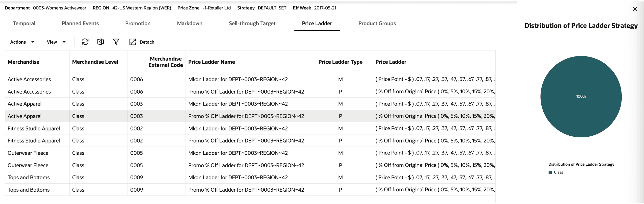Open the Actions dropdown menu
Screen dimensions: 644x204
[22, 42]
